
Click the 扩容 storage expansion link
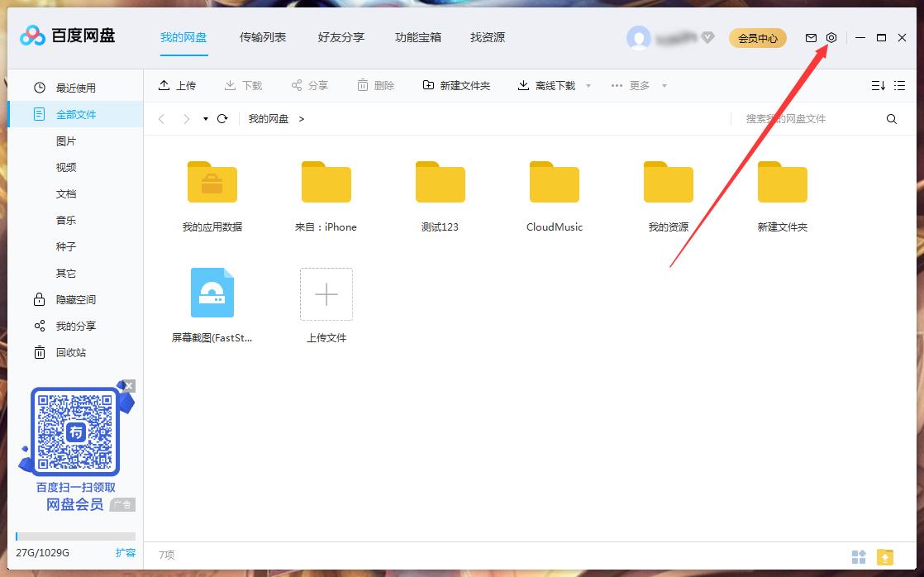pyautogui.click(x=126, y=552)
